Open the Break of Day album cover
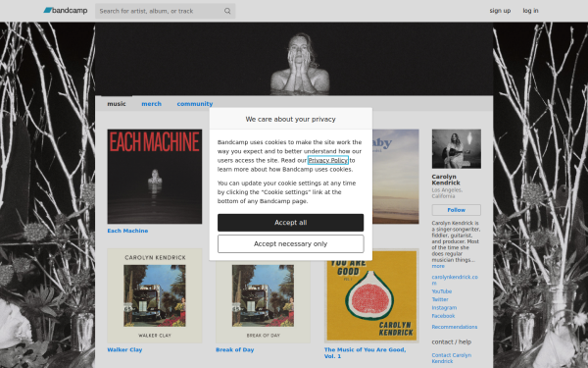Image resolution: width=588 pixels, height=368 pixels. (263, 301)
